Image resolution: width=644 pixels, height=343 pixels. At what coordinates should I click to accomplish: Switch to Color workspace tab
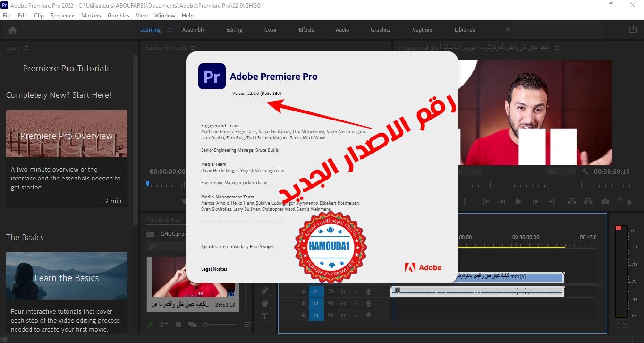[271, 30]
